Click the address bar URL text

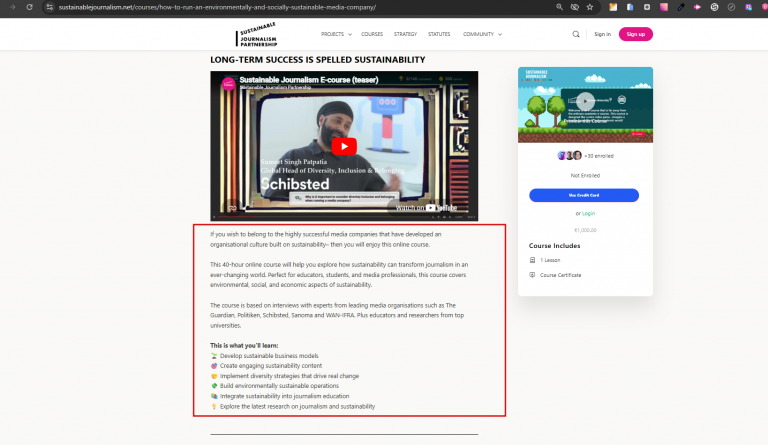[x=217, y=7]
